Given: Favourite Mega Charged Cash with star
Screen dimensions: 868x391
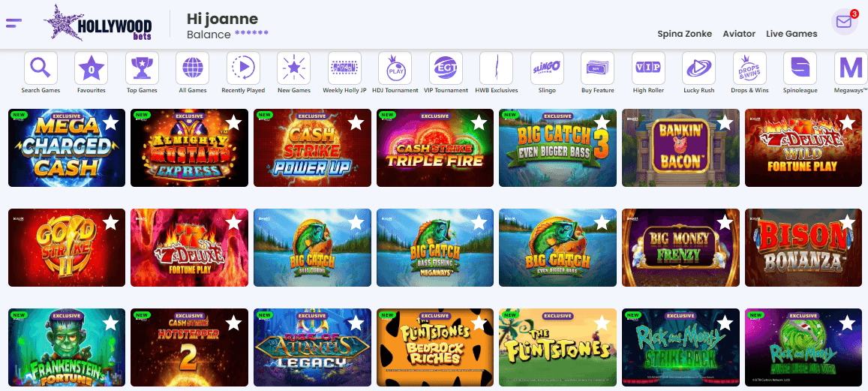Looking at the screenshot, I should [111, 123].
